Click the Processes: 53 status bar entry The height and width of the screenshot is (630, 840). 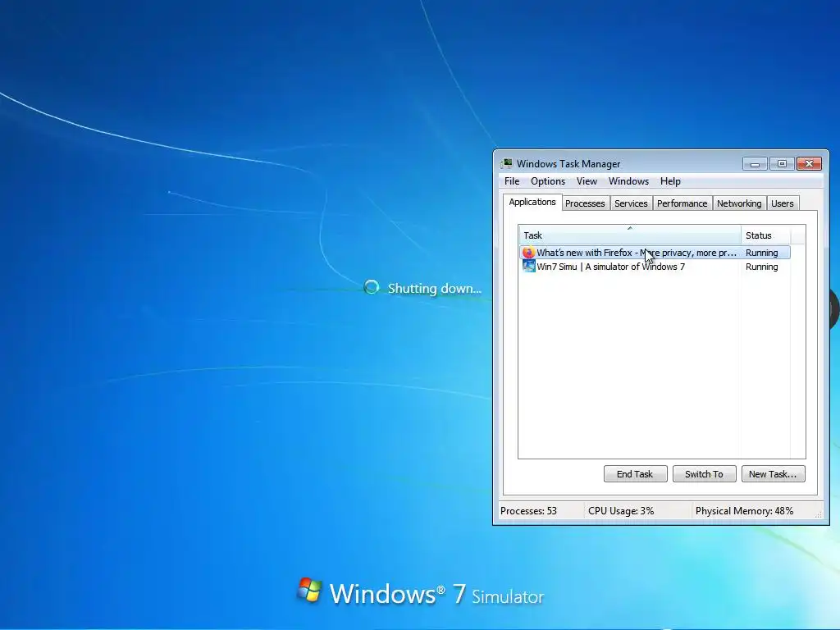click(x=528, y=510)
